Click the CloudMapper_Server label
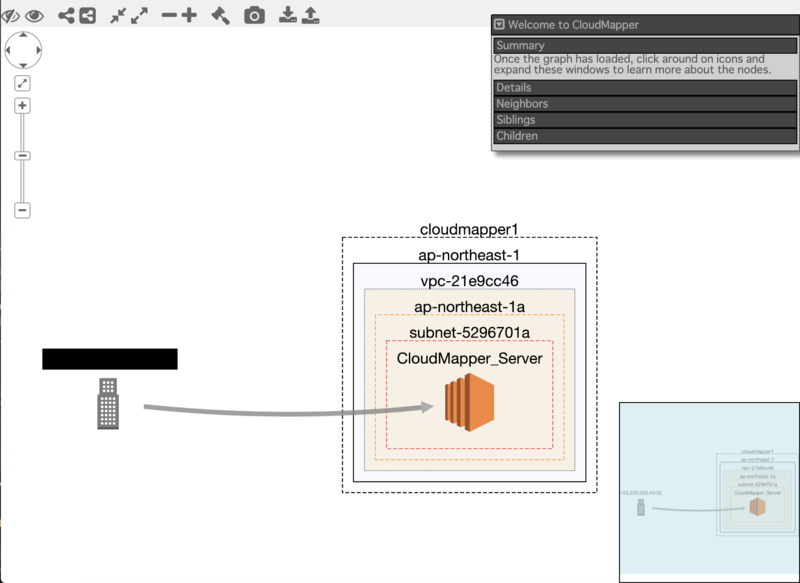The image size is (800, 583). point(469,359)
